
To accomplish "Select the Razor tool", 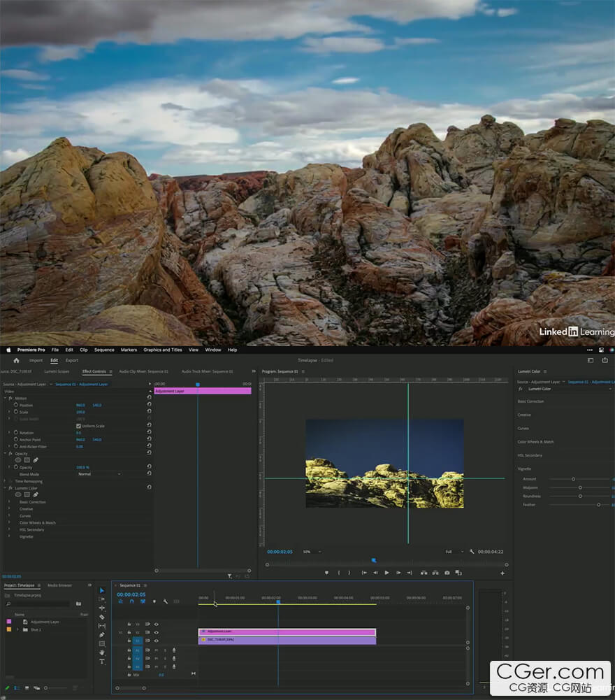I will pos(102,617).
